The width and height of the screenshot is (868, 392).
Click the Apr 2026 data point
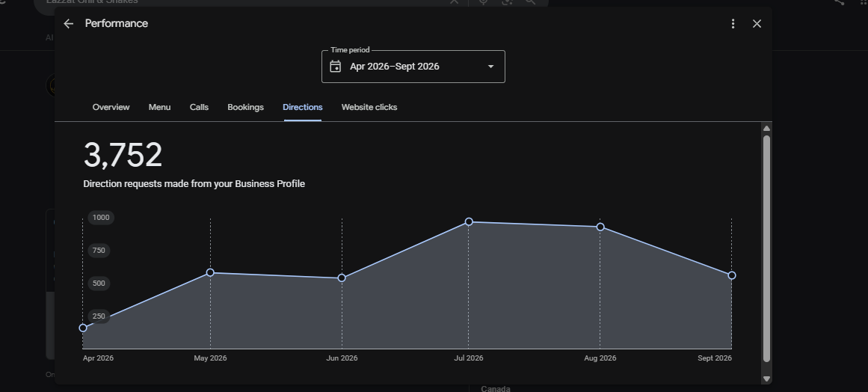coord(83,328)
